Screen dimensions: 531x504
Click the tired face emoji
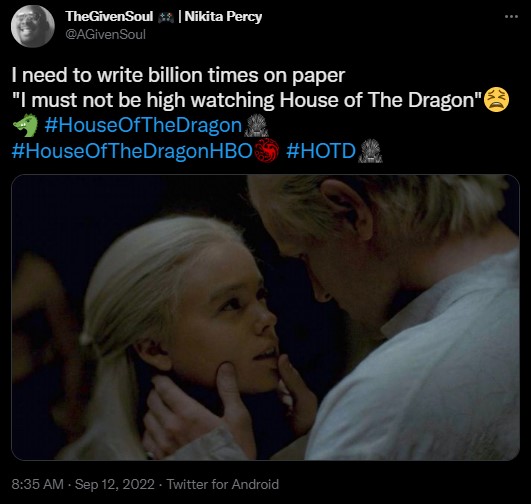496,100
